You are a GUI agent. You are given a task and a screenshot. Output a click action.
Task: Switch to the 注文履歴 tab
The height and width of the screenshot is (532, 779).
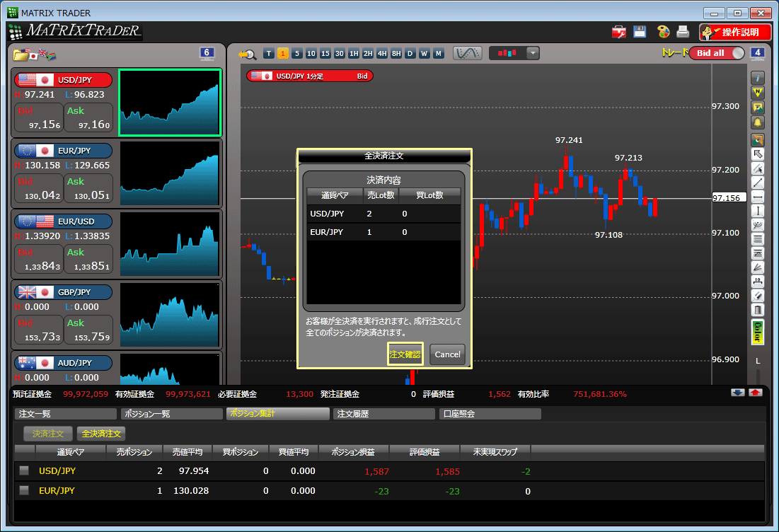(384, 414)
